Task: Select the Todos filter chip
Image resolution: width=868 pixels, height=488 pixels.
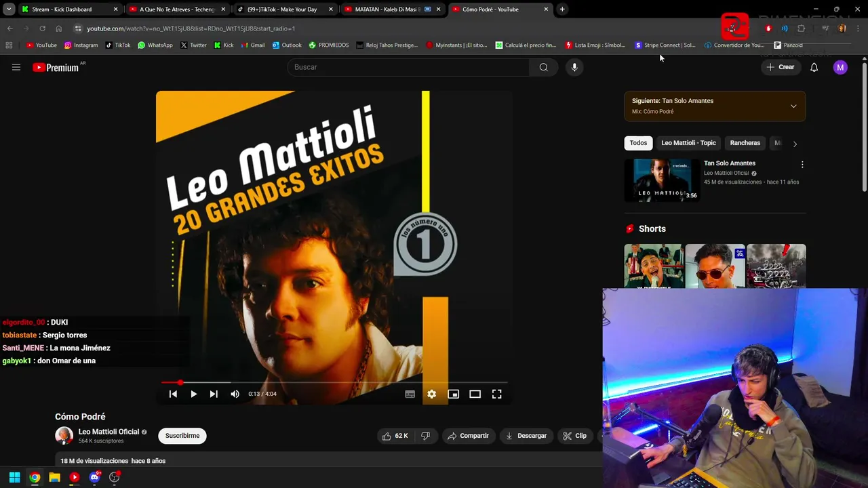Action: click(638, 143)
